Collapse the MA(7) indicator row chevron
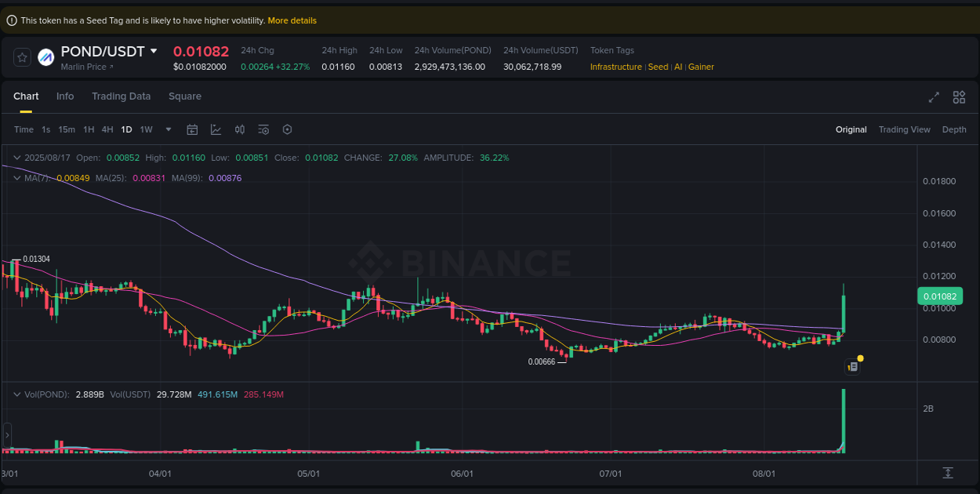The image size is (980, 494). pos(16,178)
